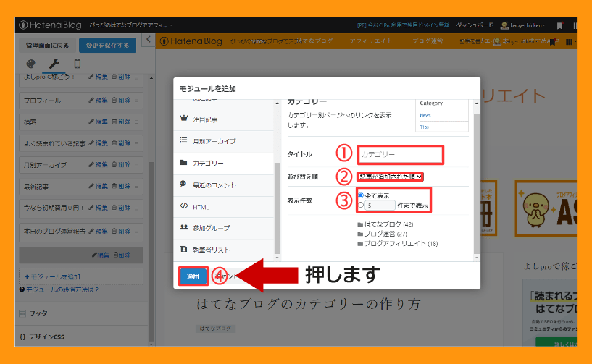Select the 注目記事 crown module
Screen dimensions: 592x364
point(223,119)
